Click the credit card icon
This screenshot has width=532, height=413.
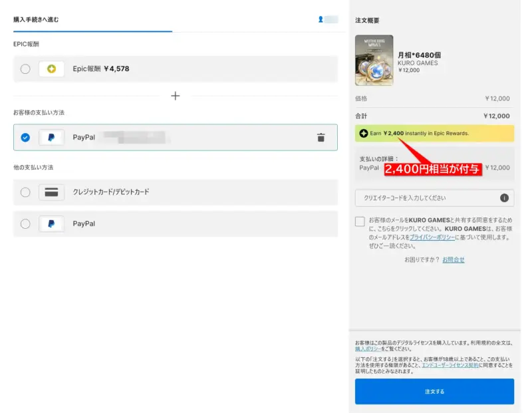tap(51, 192)
